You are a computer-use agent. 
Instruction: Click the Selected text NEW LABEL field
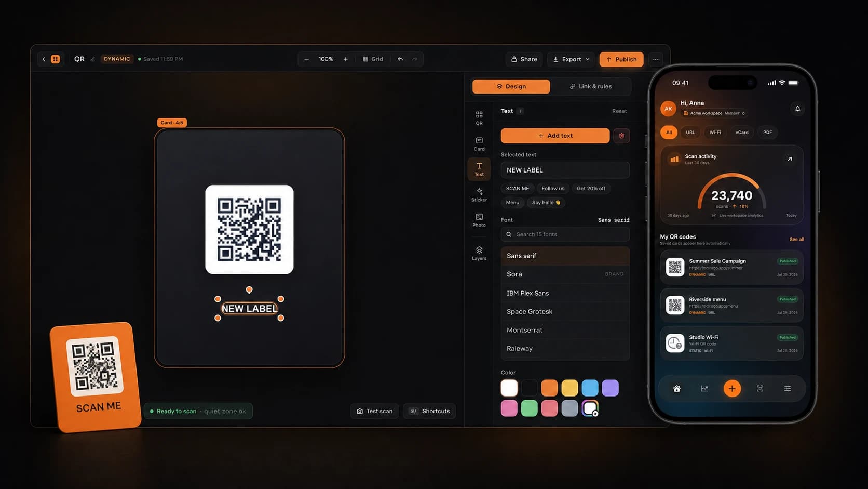tap(565, 170)
